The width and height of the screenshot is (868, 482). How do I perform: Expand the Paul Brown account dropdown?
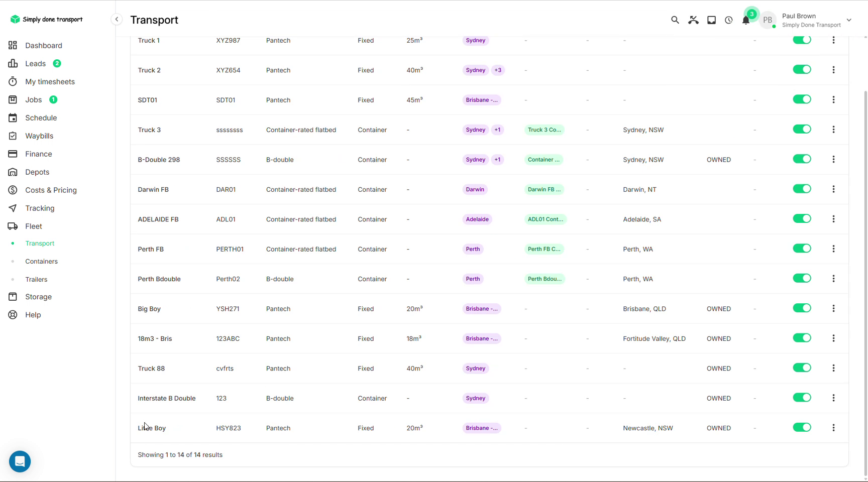(849, 20)
